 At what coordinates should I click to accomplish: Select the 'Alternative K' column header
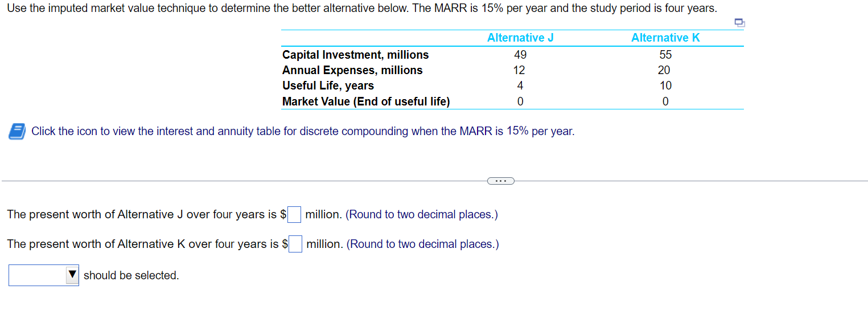(x=665, y=38)
